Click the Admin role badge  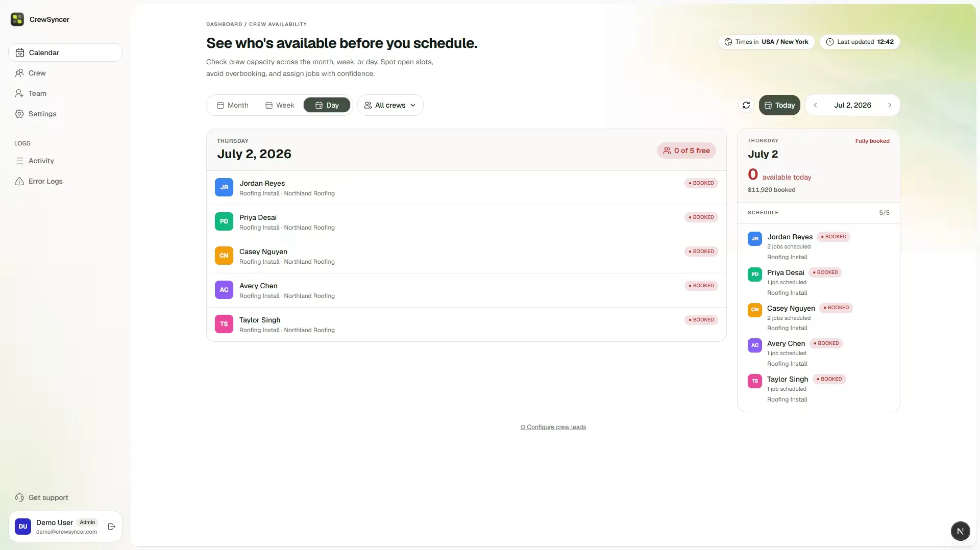87,522
